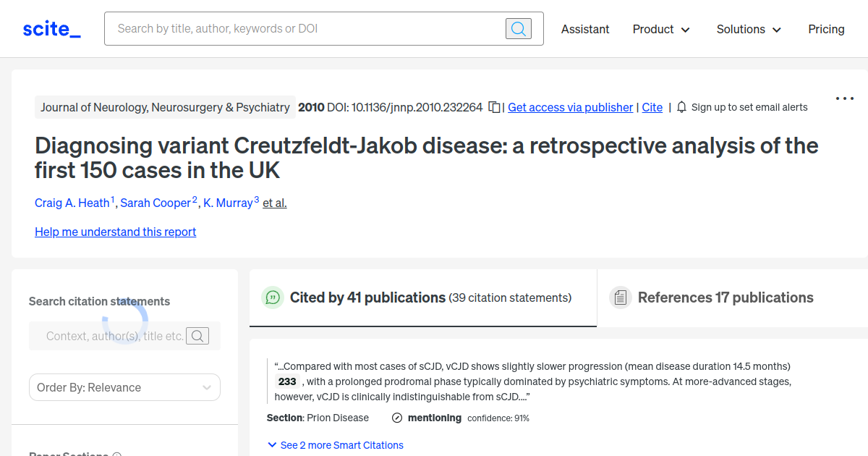Open the Order By: Relevance dropdown

click(124, 387)
